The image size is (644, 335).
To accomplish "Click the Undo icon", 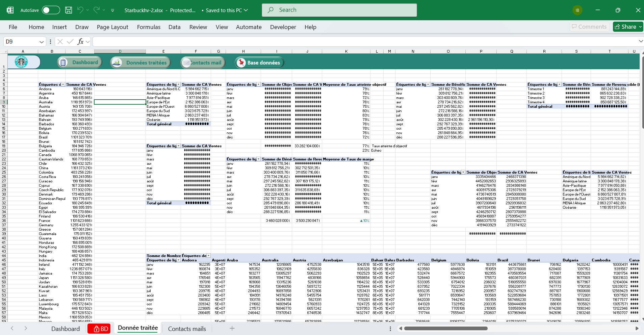I will coord(80,10).
